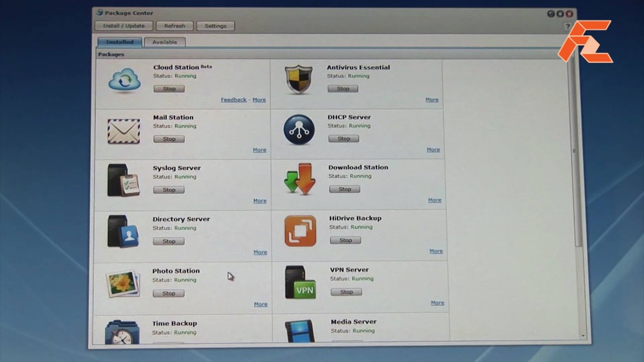Stop the VPN Server package
The height and width of the screenshot is (362, 644).
point(347,292)
